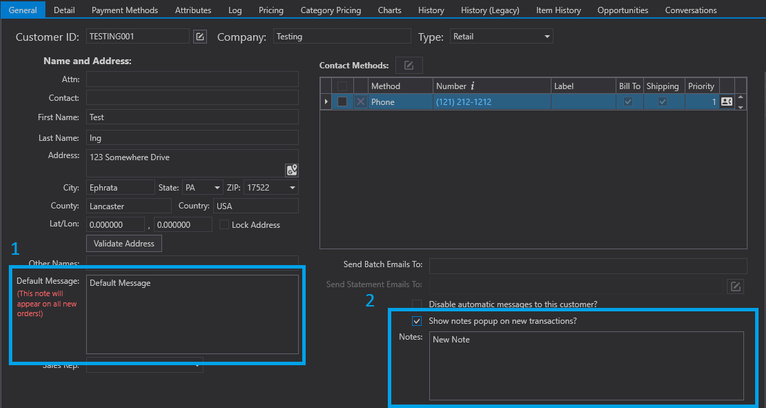
Task: Open the Category Pricing tab
Action: click(x=331, y=10)
